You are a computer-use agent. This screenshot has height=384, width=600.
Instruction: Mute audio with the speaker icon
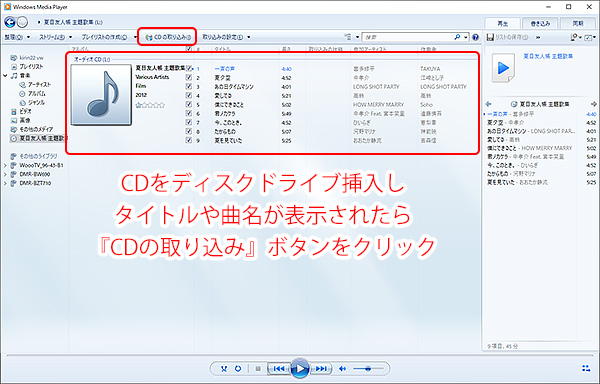[342, 369]
